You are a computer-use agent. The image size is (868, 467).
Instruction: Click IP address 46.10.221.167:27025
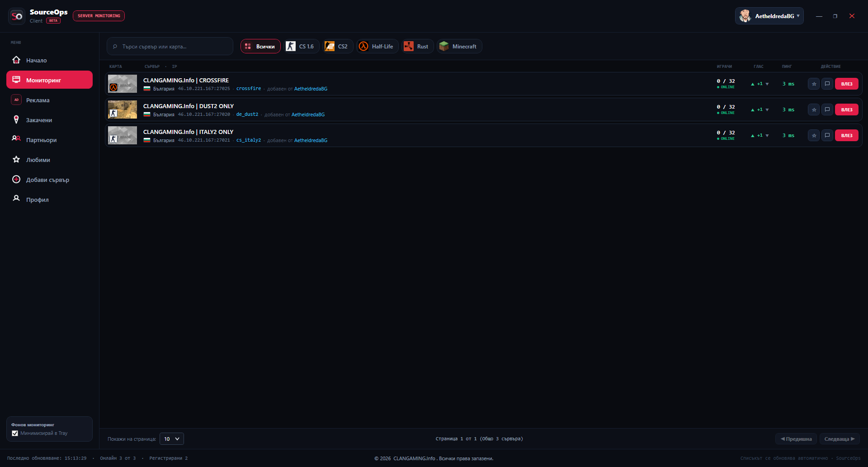(x=204, y=89)
